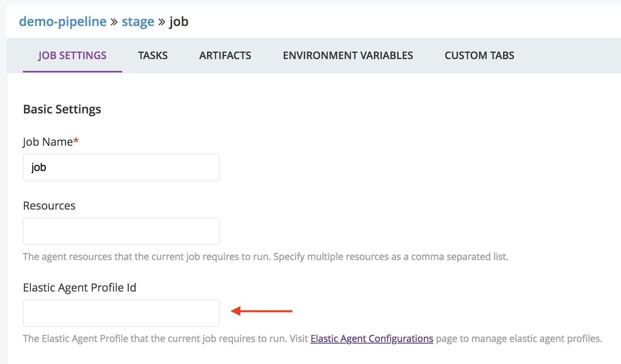Click the Elastic Agent Profile Id label
The width and height of the screenshot is (621, 364).
pos(80,288)
